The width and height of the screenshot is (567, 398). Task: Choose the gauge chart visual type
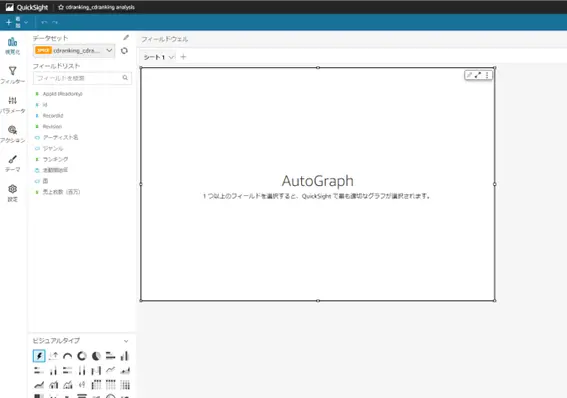68,356
